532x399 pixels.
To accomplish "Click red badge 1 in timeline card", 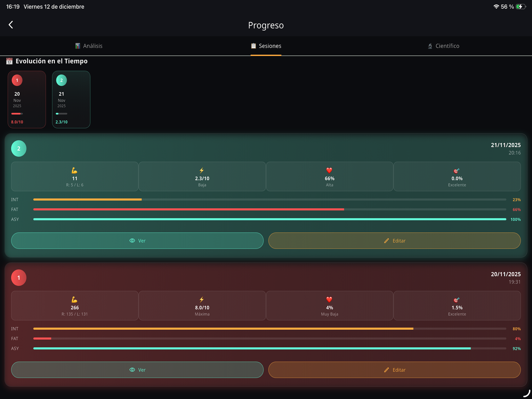I will 17,80.
